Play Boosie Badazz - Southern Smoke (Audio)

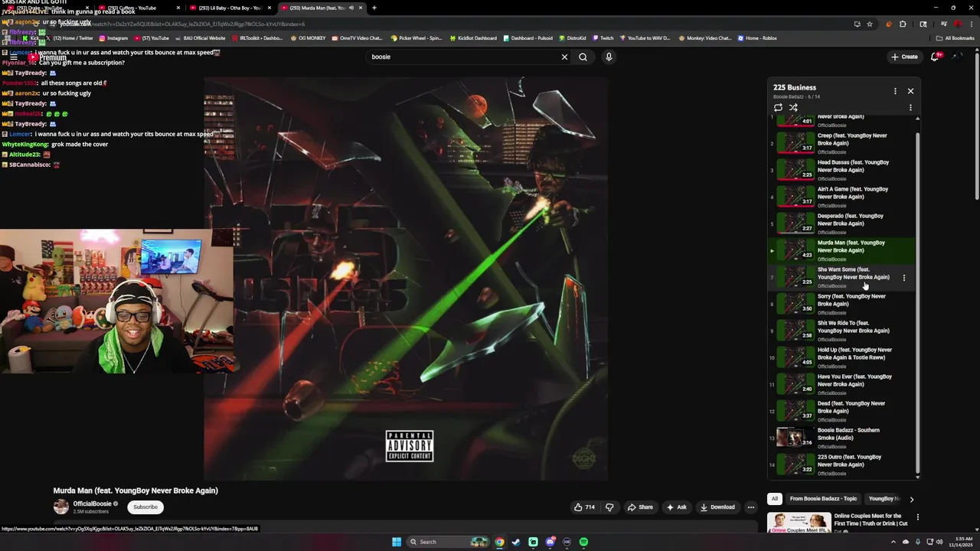point(842,438)
